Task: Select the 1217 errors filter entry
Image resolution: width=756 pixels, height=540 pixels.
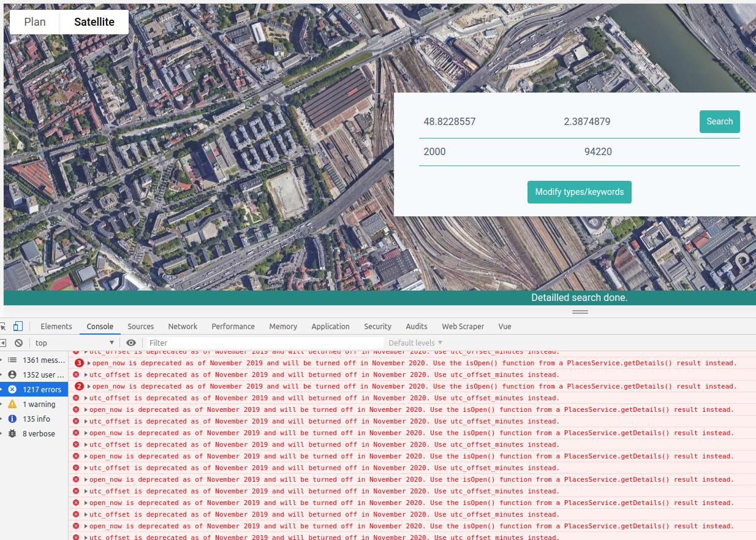Action: click(34, 389)
